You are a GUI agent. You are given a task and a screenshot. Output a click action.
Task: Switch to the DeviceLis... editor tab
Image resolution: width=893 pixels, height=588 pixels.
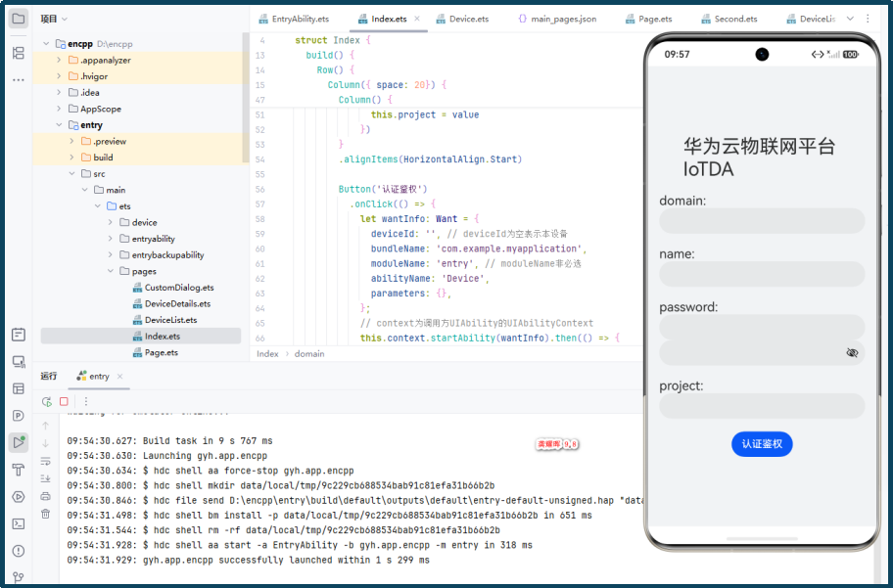[811, 19]
